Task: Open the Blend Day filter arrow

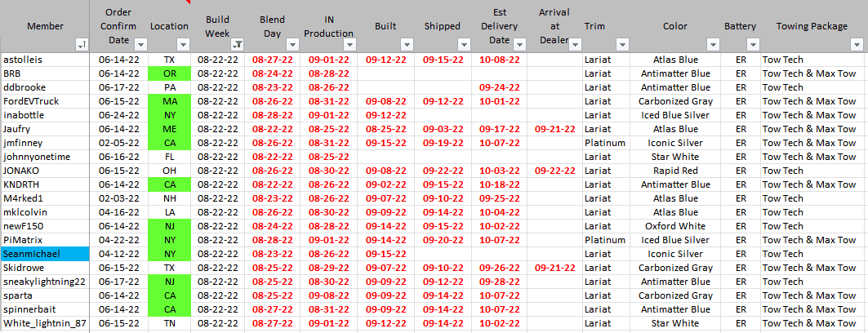Action: [x=292, y=44]
